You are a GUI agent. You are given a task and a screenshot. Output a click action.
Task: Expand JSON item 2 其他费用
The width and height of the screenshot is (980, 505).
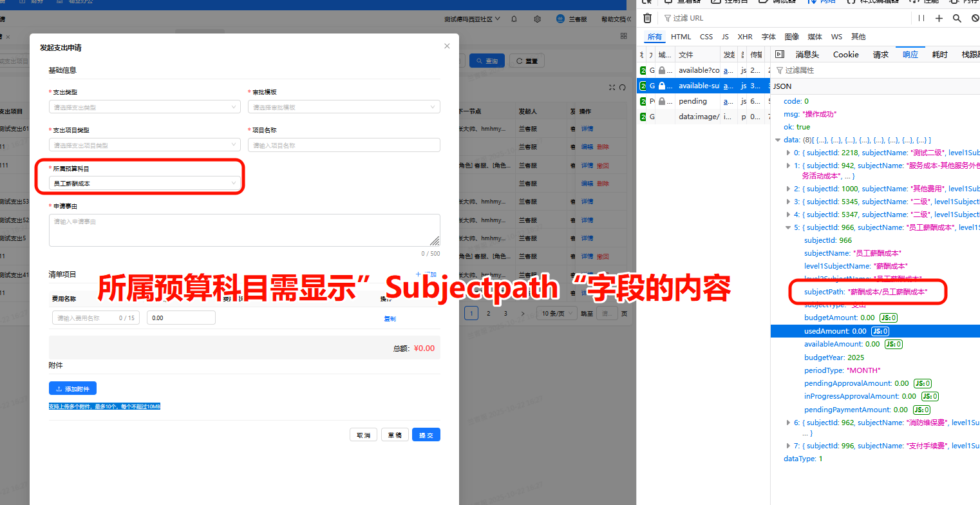pos(789,189)
